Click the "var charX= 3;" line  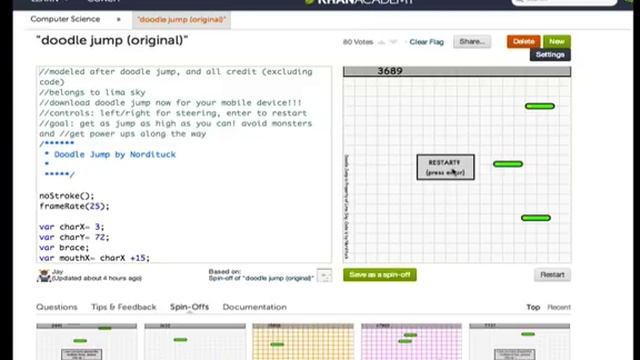[72, 227]
